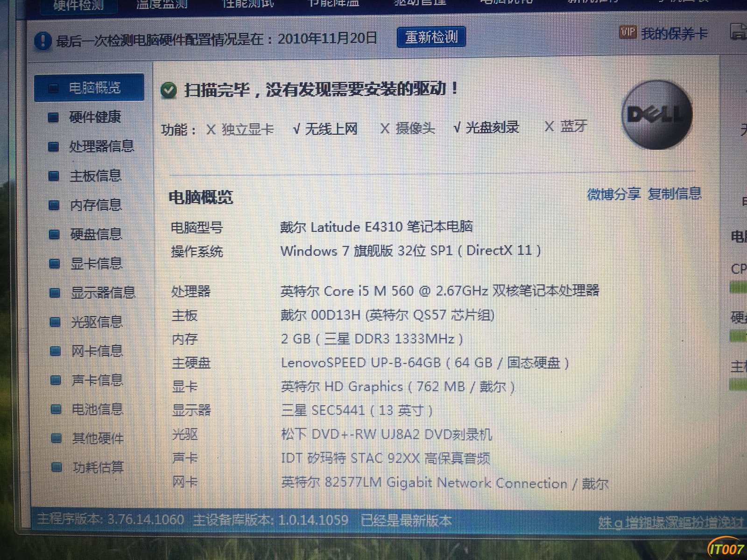
Task: Click the blue square icon beside 内存信息
Action: 54,205
